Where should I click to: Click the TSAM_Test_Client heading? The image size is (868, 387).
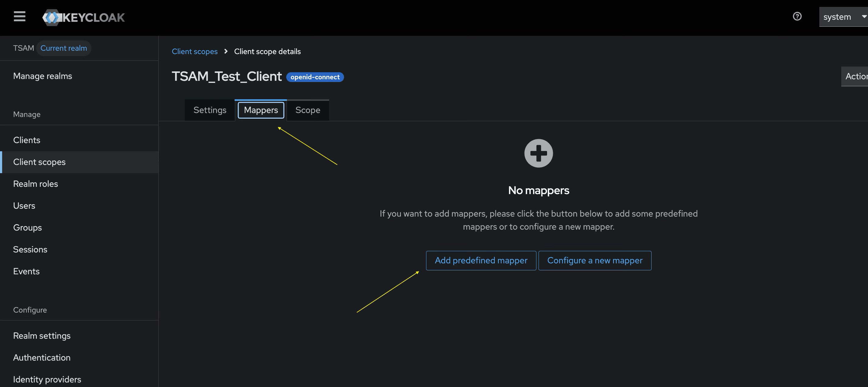click(x=227, y=77)
